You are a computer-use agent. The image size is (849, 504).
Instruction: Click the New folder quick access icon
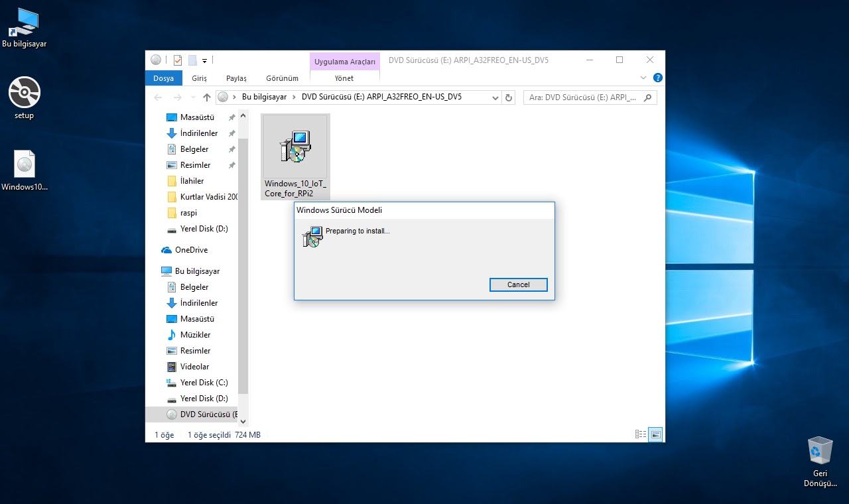pyautogui.click(x=192, y=60)
